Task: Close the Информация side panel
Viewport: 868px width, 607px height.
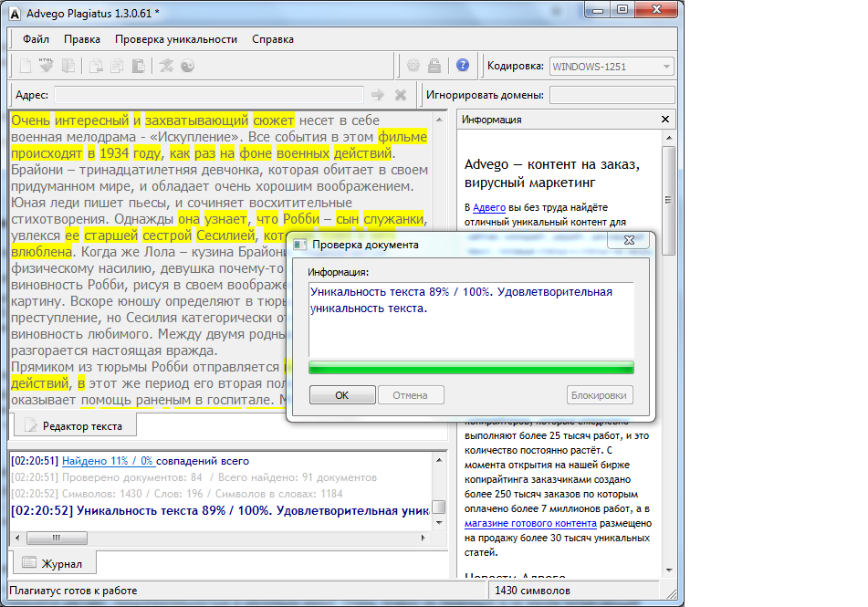Action: (665, 119)
